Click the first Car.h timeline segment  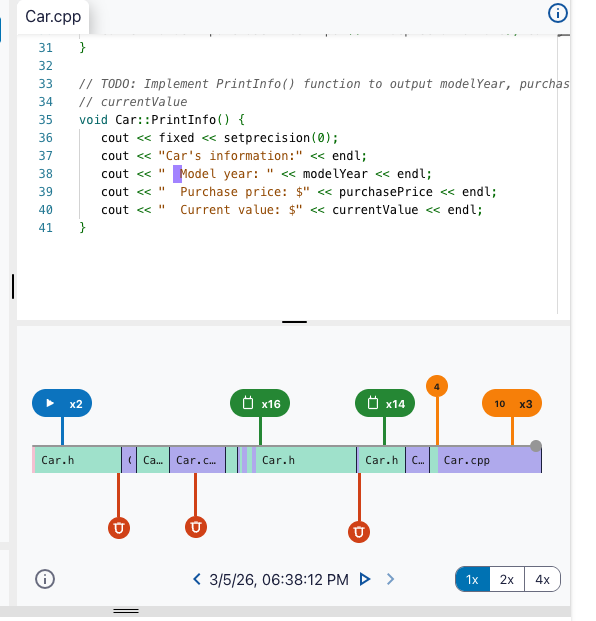click(x=78, y=460)
